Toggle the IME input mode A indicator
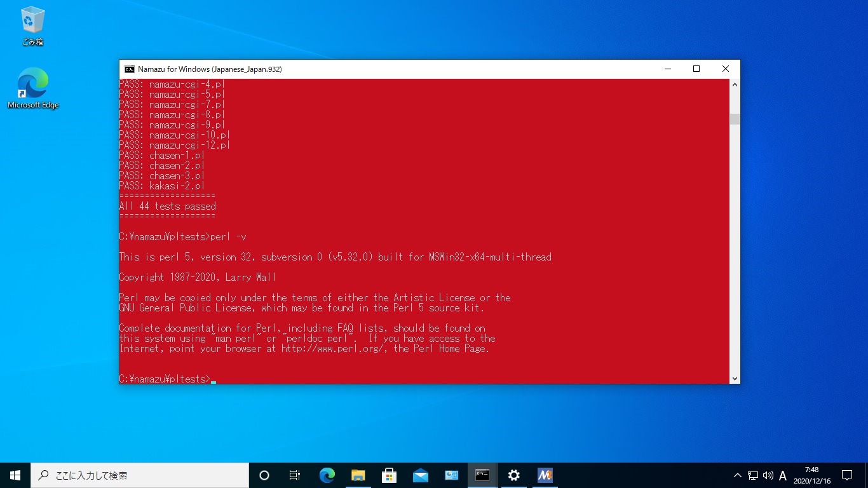868x488 pixels. (783, 475)
